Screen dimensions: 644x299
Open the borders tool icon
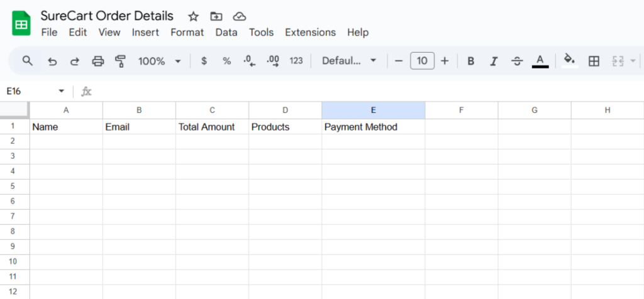click(593, 61)
